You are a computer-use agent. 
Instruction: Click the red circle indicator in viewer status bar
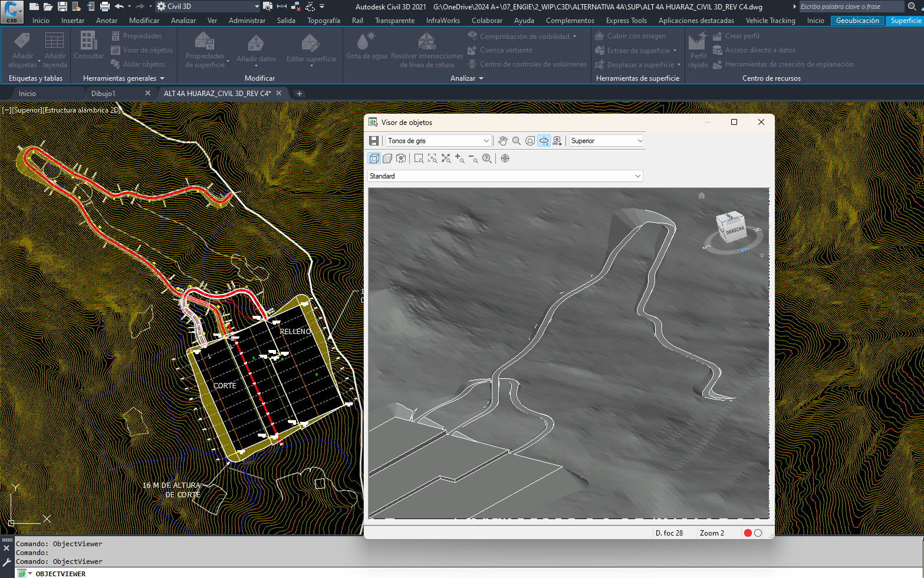point(748,533)
